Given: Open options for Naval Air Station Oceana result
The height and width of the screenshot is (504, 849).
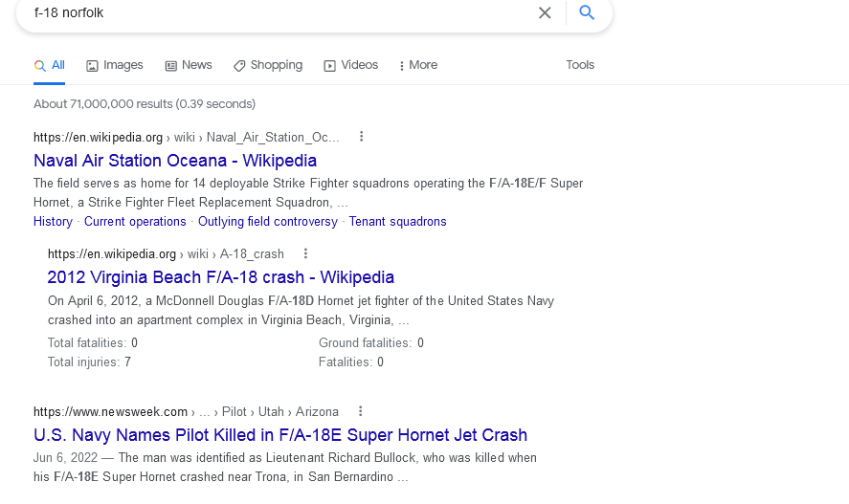Looking at the screenshot, I should pyautogui.click(x=362, y=137).
